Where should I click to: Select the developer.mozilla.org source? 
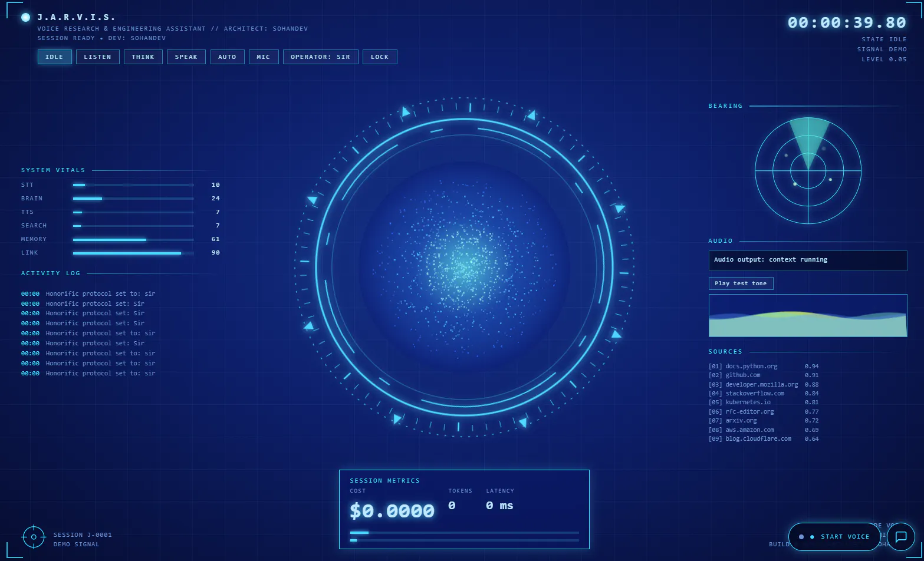(764, 385)
